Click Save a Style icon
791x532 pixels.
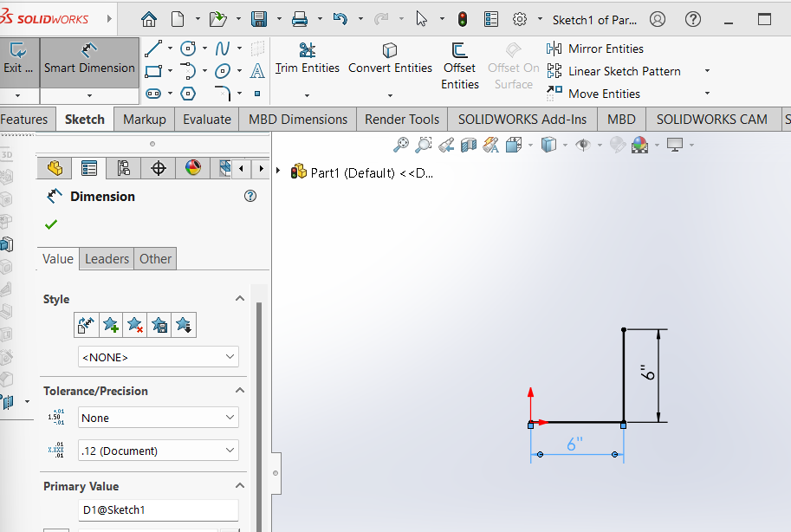pos(159,325)
